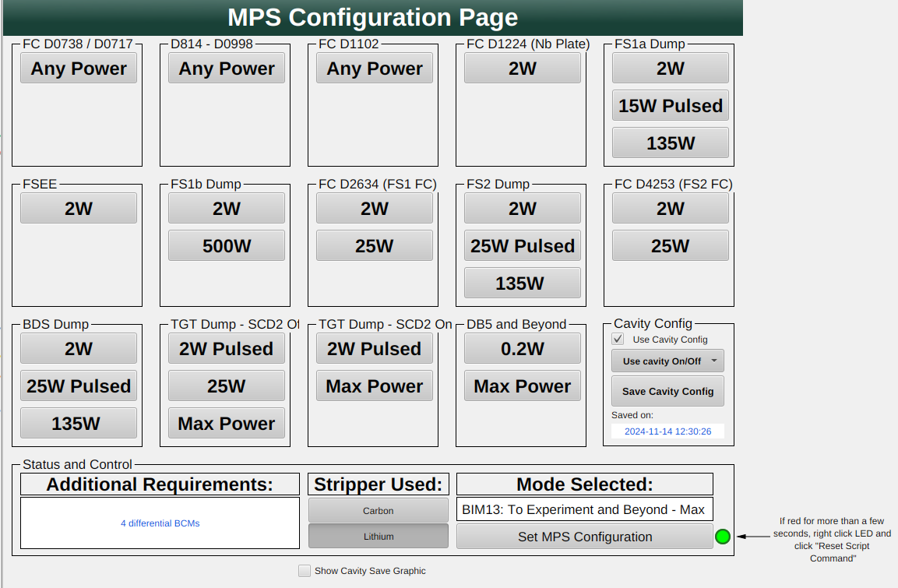Screen dimensions: 898x588
Task: Pick Any Power for FC D1102
Action: pyautogui.click(x=374, y=69)
